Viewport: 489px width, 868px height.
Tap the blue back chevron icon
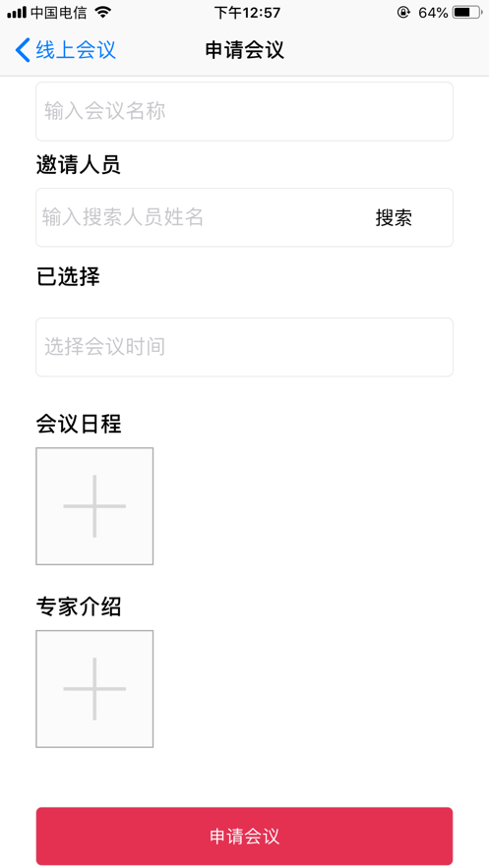[23, 50]
